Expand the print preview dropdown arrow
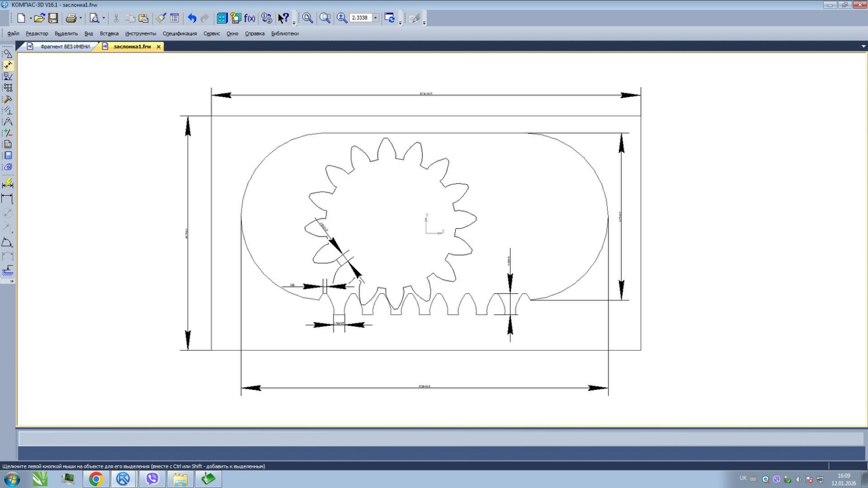 tap(104, 18)
